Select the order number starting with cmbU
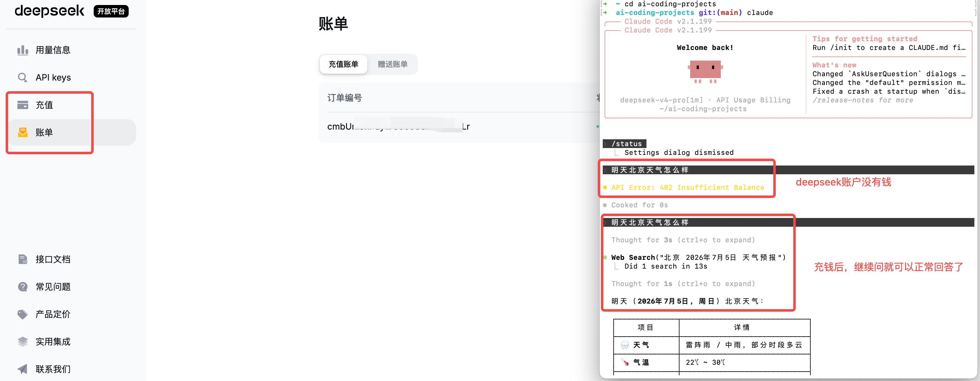Image resolution: width=980 pixels, height=381 pixels. click(x=398, y=126)
